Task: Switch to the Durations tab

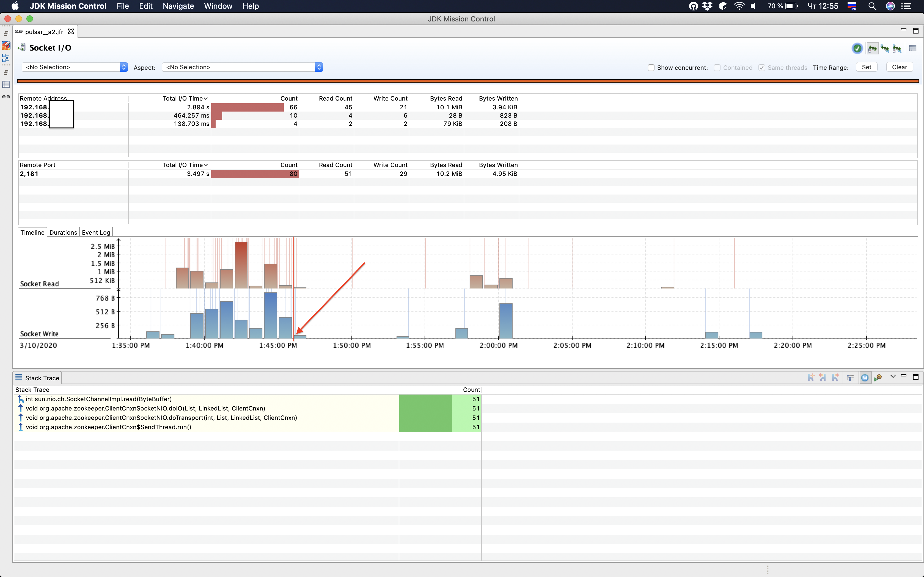Action: 63,232
